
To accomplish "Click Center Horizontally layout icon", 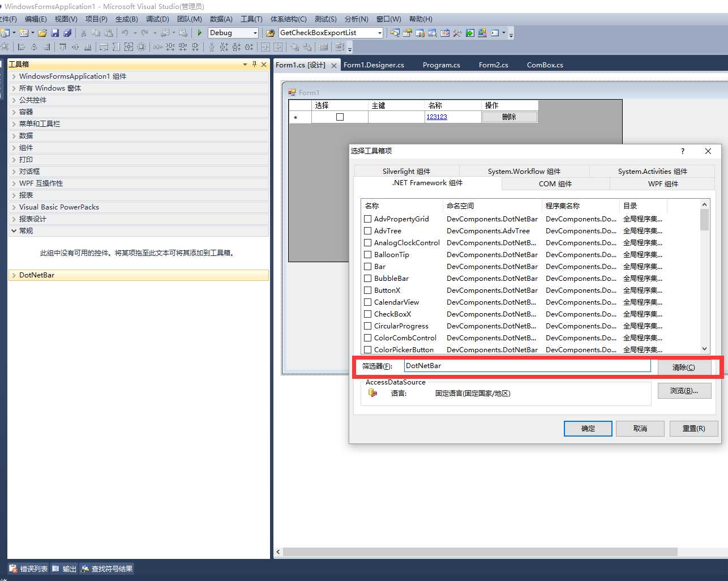I will (265, 47).
